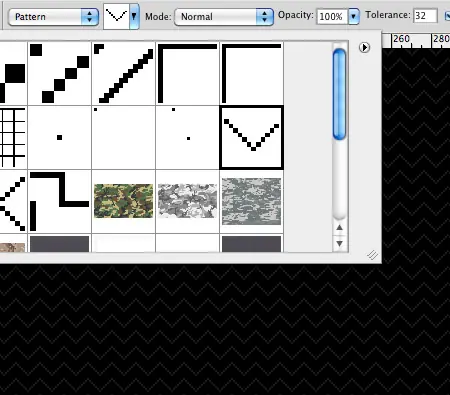
Task: Select the partially visible large square pattern
Action: (x=13, y=73)
